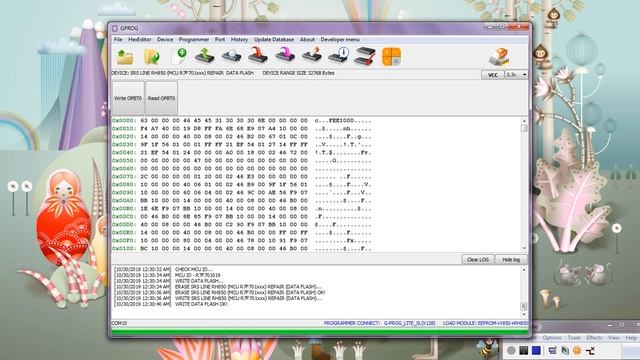Click the screen annotations icon in recorder toolbar
This screenshot has height=360, width=640.
552,351
